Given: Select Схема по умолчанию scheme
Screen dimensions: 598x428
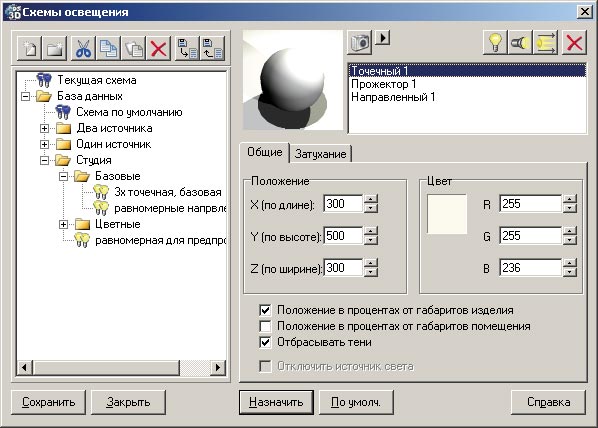Looking at the screenshot, I should (129, 112).
